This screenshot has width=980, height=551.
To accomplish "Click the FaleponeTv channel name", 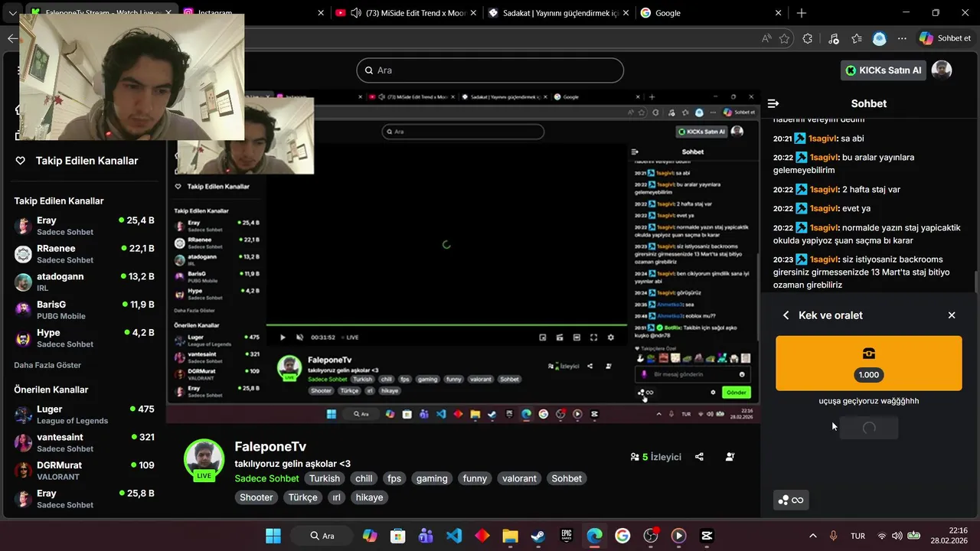I will (270, 446).
